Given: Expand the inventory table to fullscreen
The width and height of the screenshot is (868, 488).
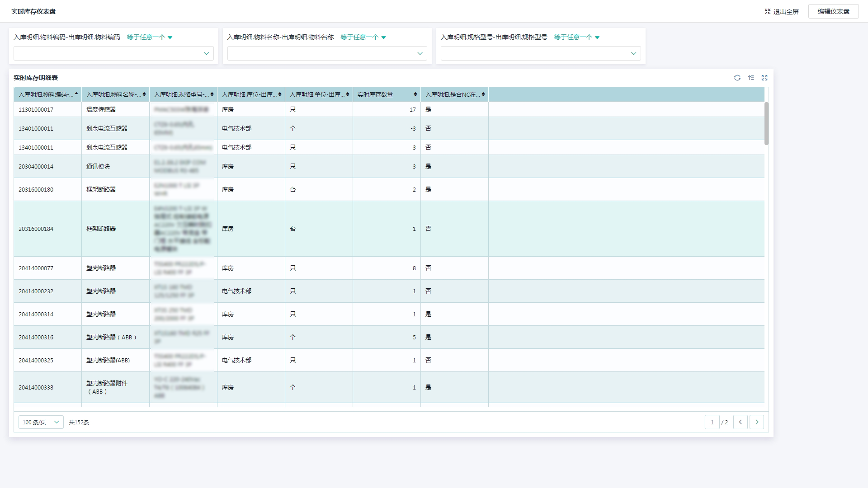Looking at the screenshot, I should point(764,78).
